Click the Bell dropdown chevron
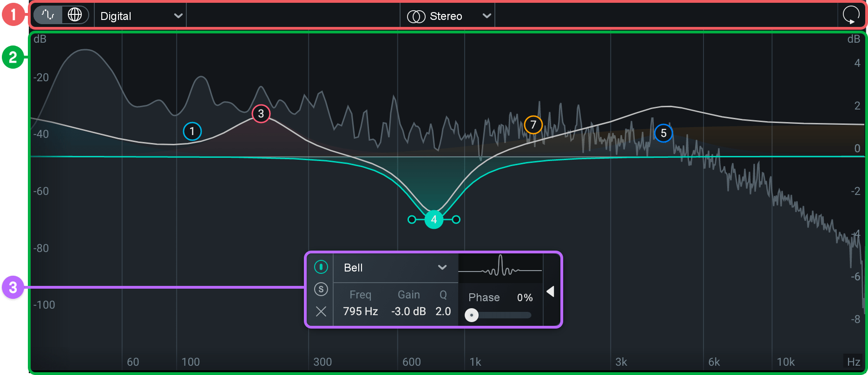 tap(442, 267)
